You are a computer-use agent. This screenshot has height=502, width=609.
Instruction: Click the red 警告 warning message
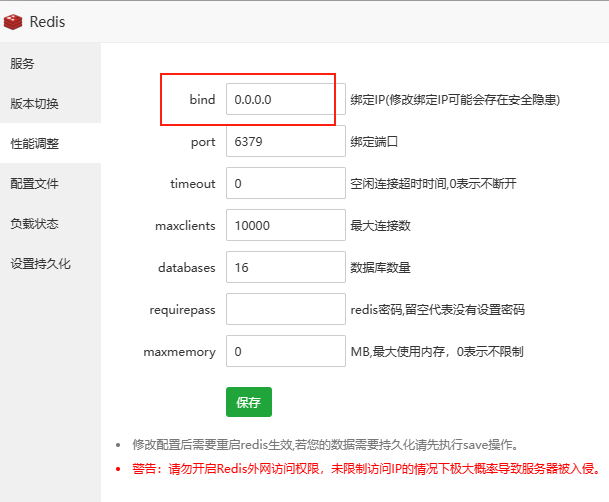pyautogui.click(x=366, y=469)
